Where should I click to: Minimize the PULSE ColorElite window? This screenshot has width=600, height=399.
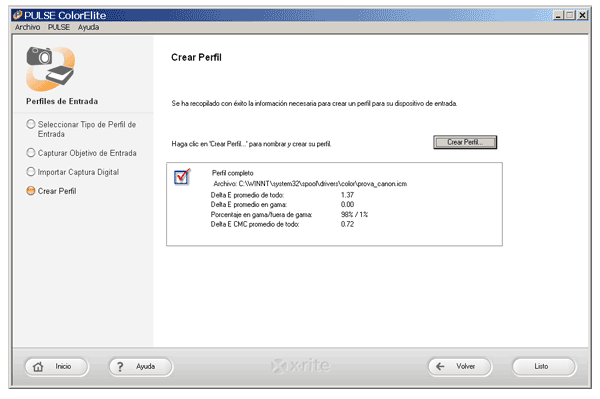[x=558, y=15]
